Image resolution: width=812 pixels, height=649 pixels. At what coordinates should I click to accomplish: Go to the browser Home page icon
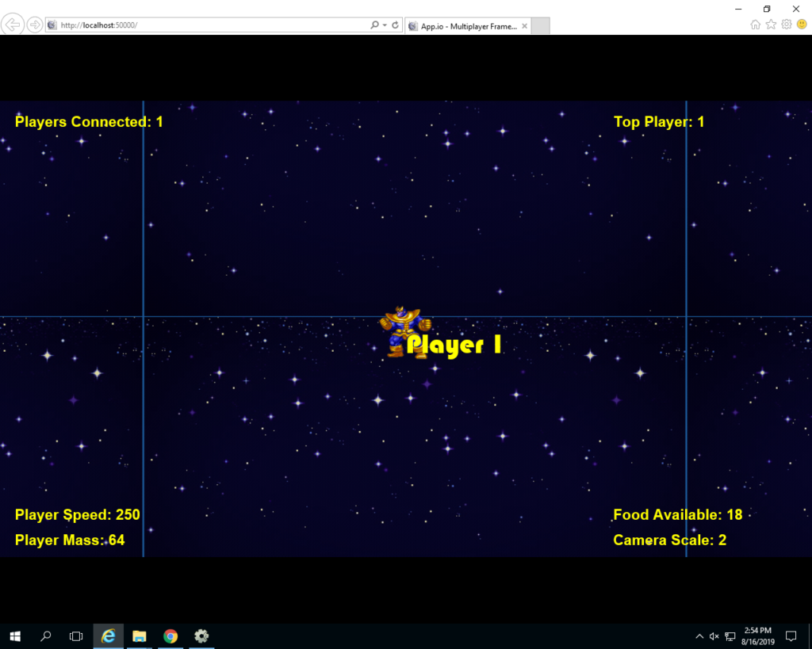coord(756,25)
